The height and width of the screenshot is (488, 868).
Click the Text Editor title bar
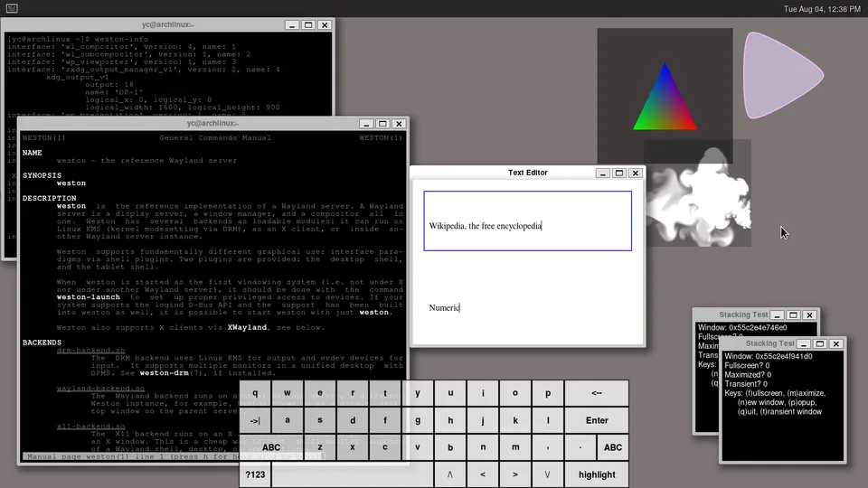[527, 173]
